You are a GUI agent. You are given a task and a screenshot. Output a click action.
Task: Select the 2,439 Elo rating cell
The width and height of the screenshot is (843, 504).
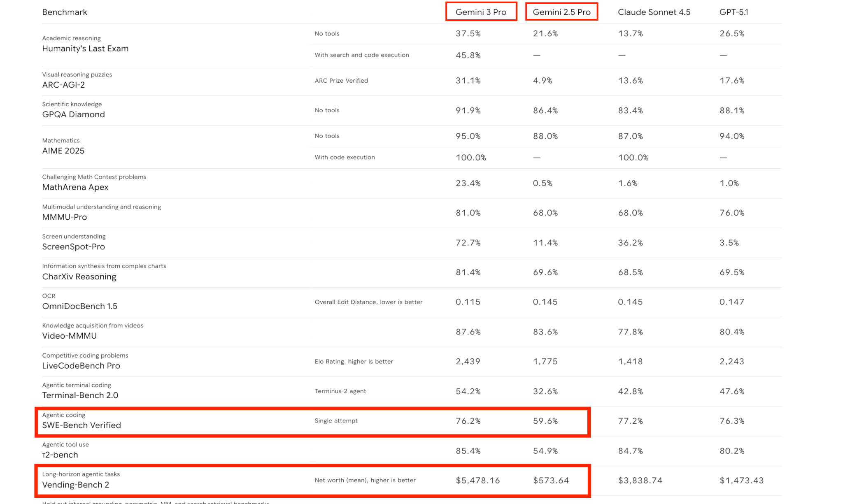click(x=468, y=361)
